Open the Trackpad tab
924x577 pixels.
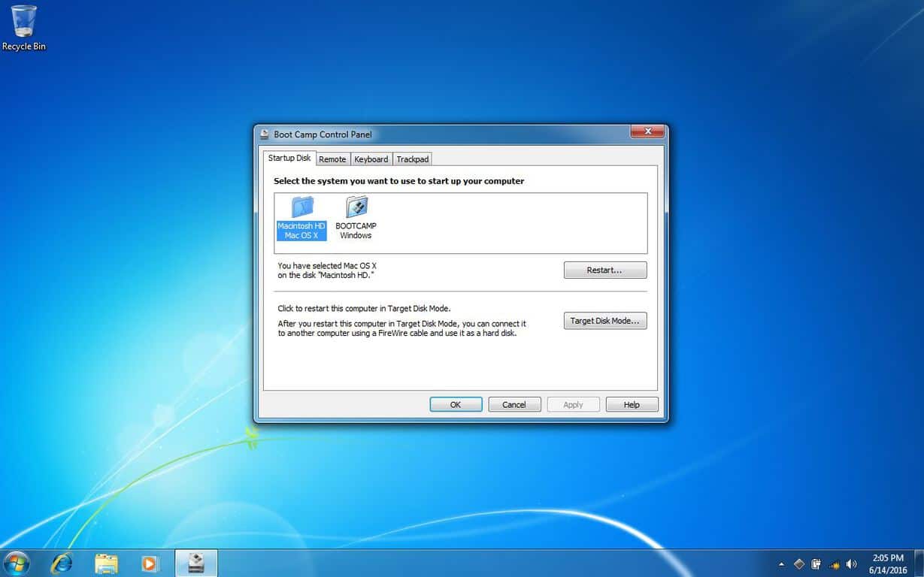tap(412, 159)
